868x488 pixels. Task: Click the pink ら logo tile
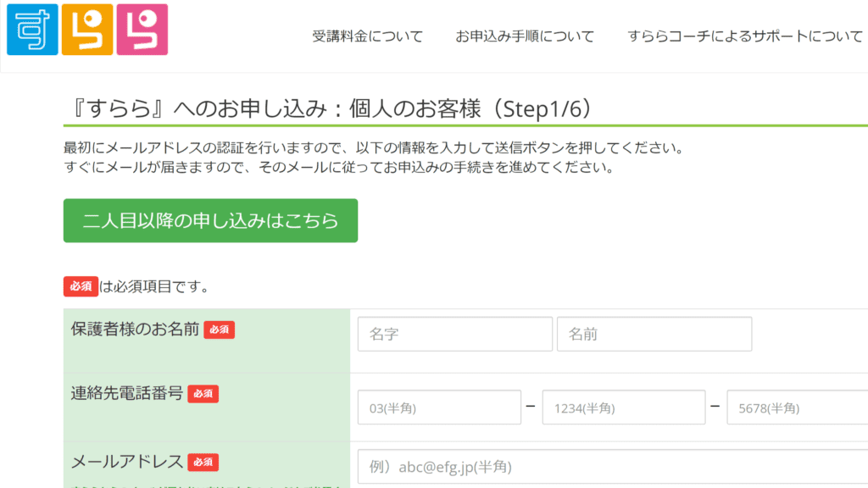pos(142,30)
